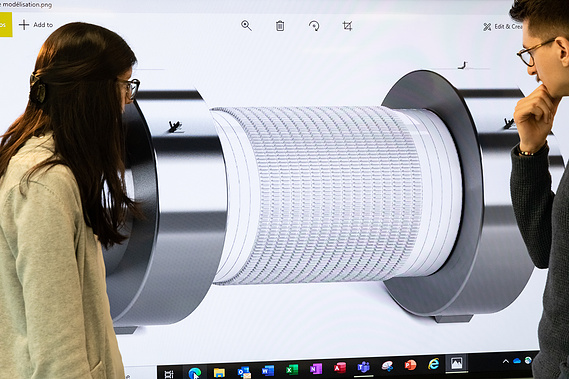569x379 pixels.
Task: Click the Add to button
Action: pyautogui.click(x=36, y=25)
